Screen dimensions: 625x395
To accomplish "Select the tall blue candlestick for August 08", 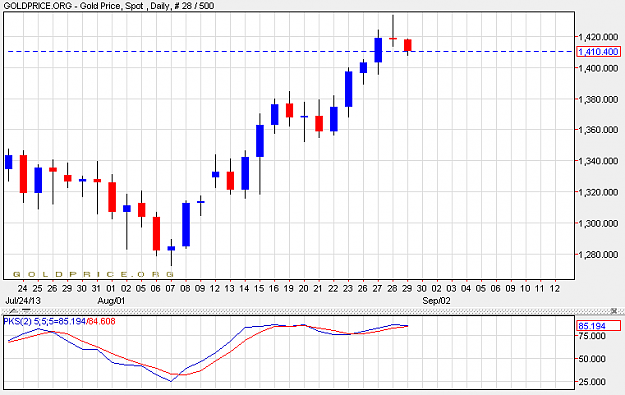I will [186, 224].
